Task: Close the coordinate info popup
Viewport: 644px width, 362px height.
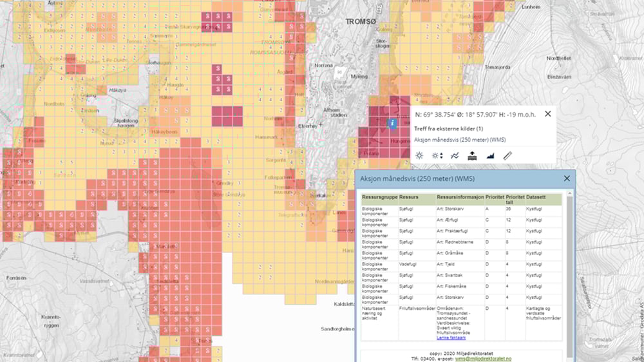Action: pyautogui.click(x=548, y=113)
